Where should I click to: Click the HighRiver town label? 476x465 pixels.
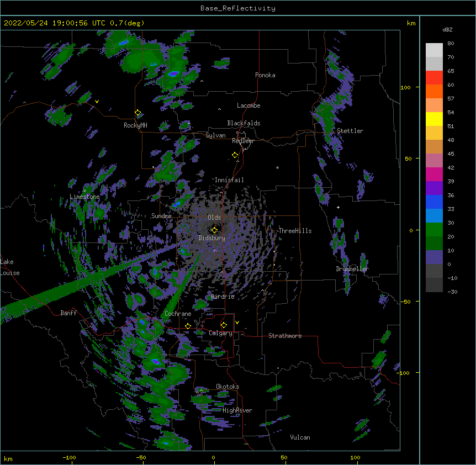(x=237, y=410)
